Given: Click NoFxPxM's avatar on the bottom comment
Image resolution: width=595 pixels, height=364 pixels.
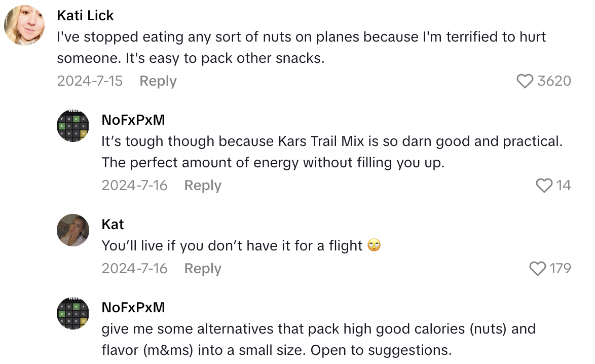Looking at the screenshot, I should coord(72,313).
